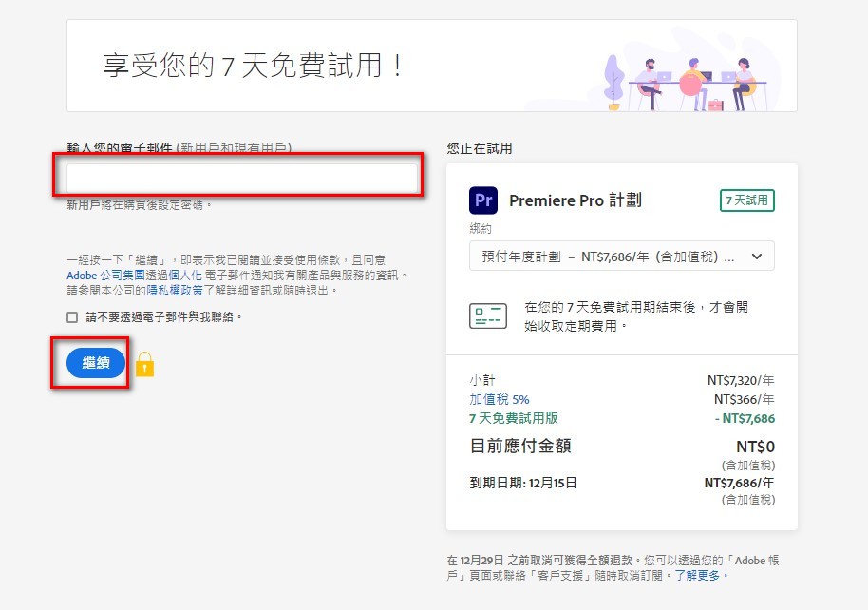Click the payment card icon
Viewport: 868px width, 610px height.
488,316
